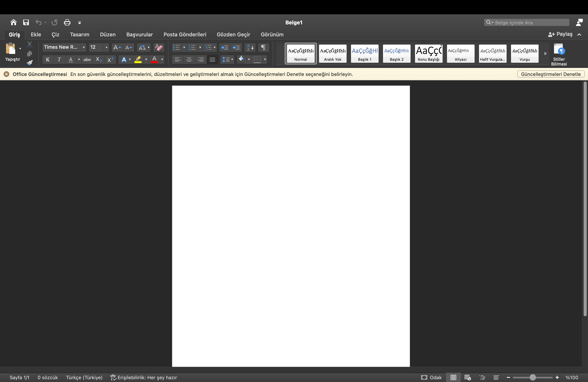This screenshot has width=588, height=382.
Task: Apply the Başlık 1 style
Action: coord(365,54)
